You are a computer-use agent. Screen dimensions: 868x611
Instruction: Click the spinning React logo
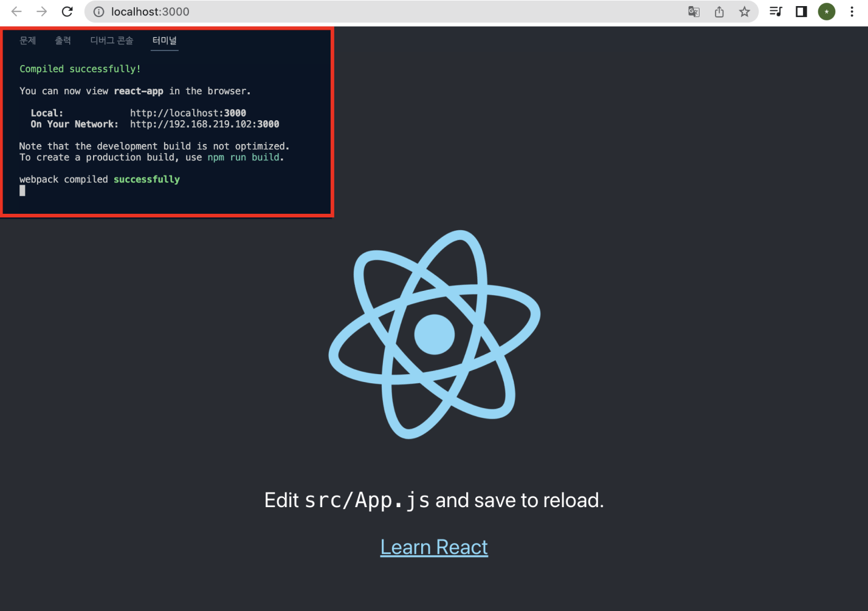(435, 334)
